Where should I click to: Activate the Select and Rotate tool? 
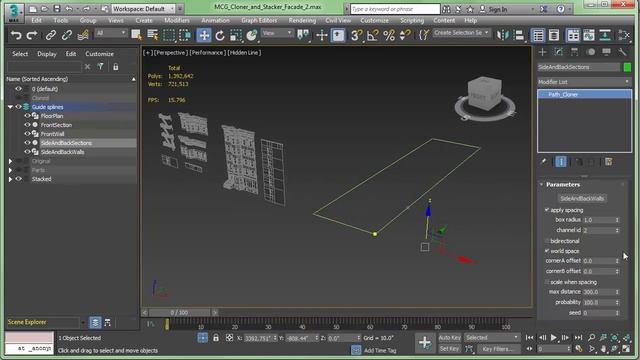point(220,36)
